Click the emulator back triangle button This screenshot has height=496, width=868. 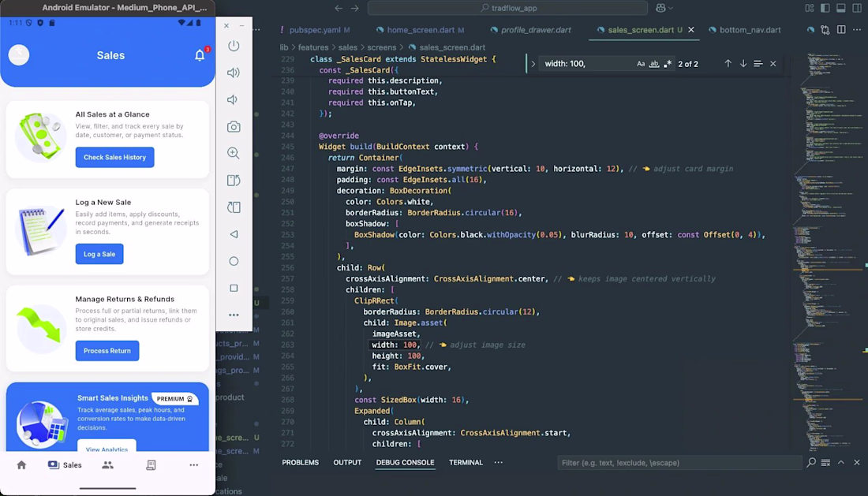coord(234,234)
